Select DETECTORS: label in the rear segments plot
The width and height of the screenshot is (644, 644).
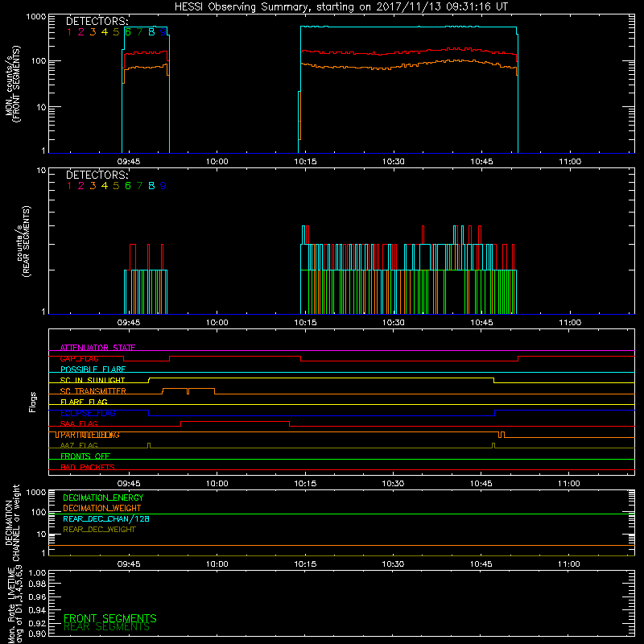(97, 175)
